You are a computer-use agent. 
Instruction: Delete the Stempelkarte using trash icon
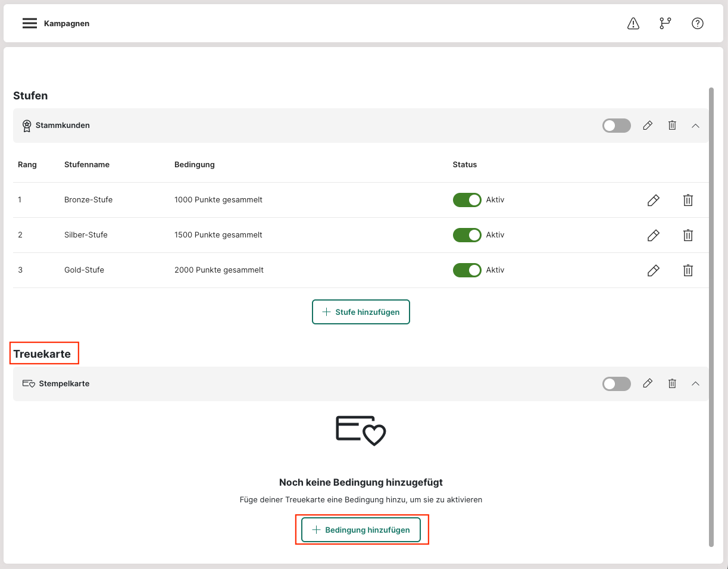(672, 384)
